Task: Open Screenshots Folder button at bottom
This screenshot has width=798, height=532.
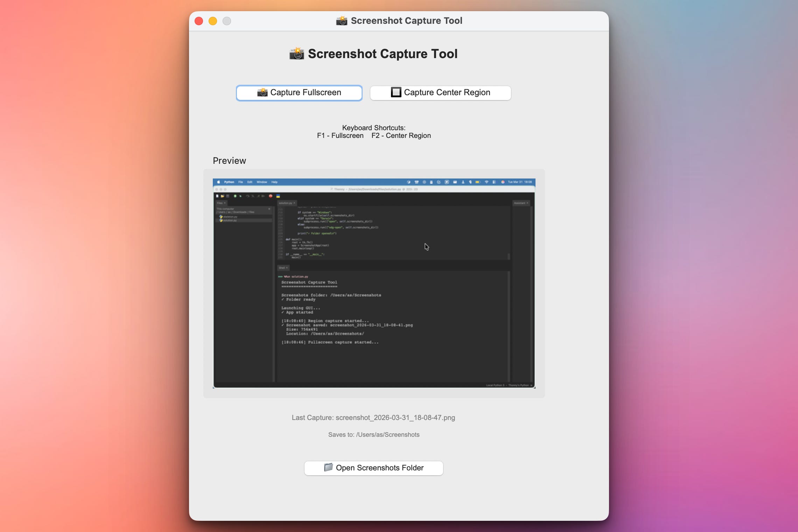Action: [373, 468]
